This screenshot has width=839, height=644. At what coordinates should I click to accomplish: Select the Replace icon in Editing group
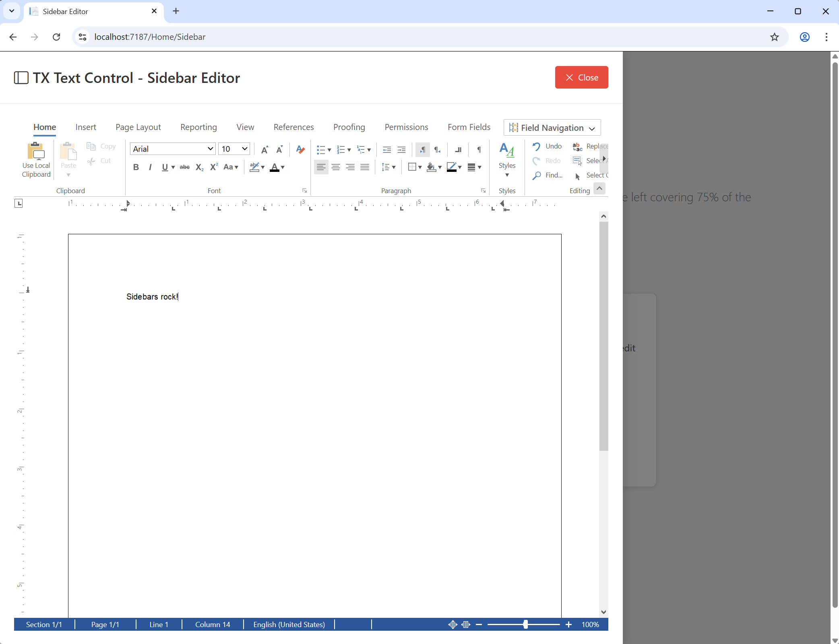point(577,147)
